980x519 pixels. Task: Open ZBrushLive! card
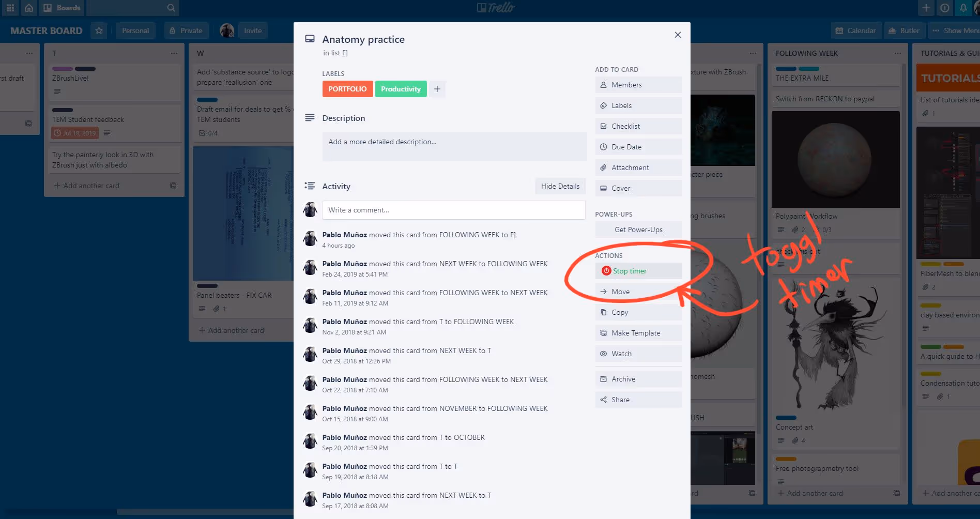tap(114, 82)
